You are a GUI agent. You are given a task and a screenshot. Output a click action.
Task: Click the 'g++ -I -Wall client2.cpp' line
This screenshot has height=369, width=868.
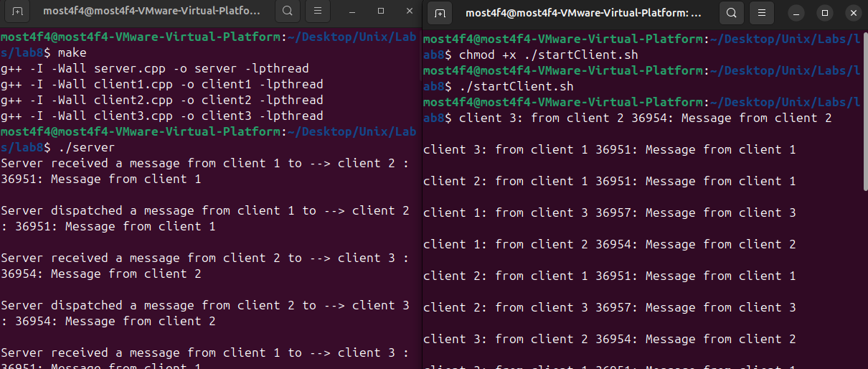coord(162,101)
